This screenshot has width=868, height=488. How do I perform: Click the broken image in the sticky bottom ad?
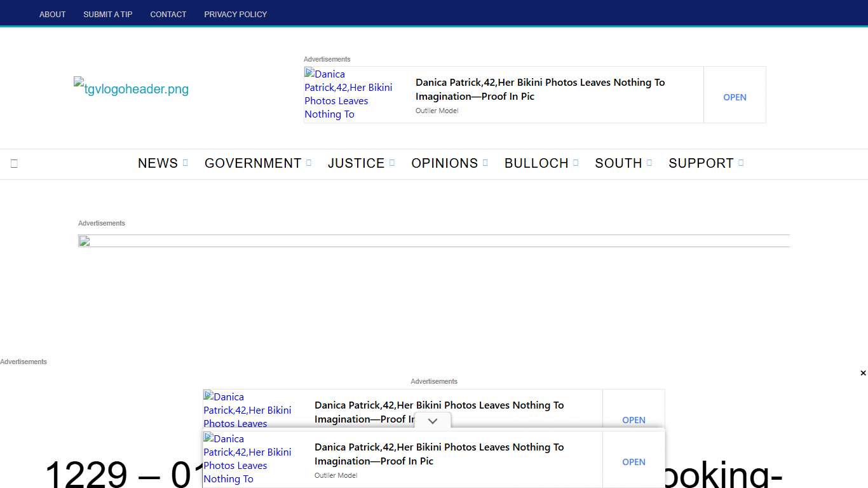pyautogui.click(x=247, y=459)
